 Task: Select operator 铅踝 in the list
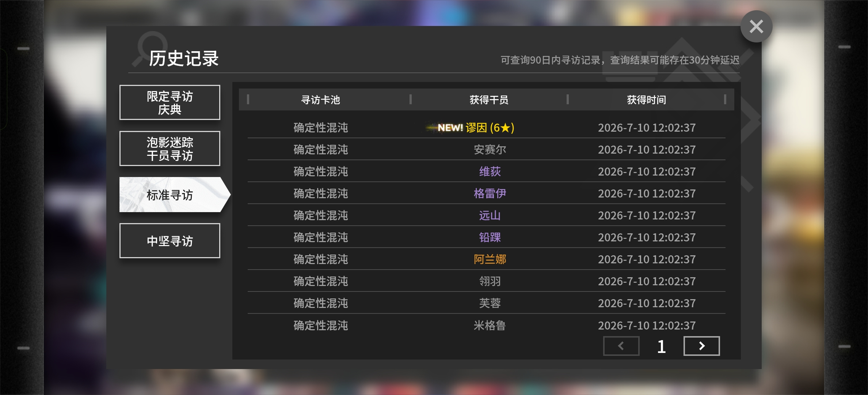point(490,237)
